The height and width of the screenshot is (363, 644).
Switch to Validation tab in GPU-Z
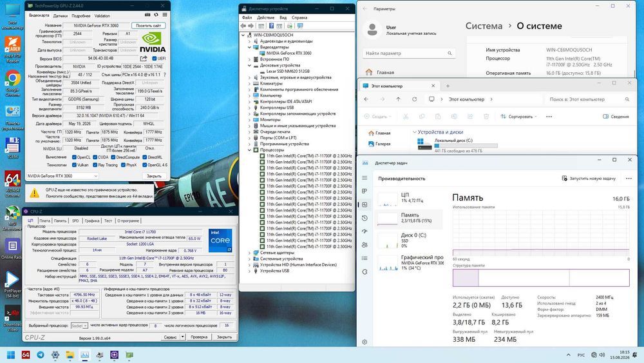click(102, 15)
